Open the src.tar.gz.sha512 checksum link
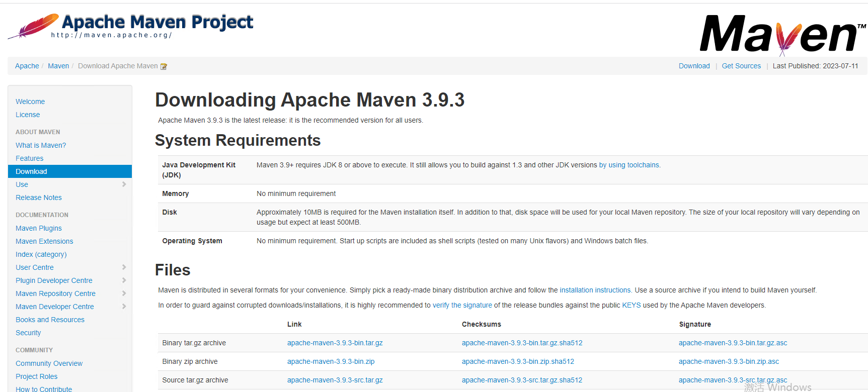The height and width of the screenshot is (392, 868). [522, 380]
